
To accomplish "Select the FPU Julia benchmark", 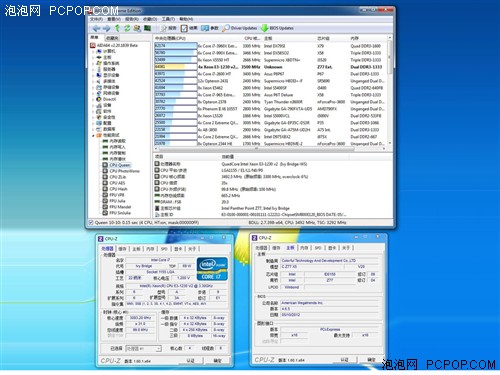I will click(x=114, y=201).
